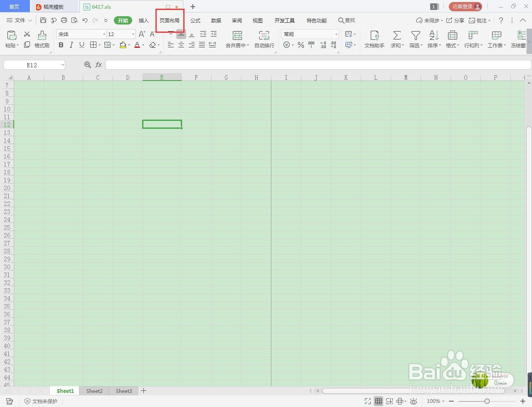Switch to the Formulas (公式) tab
This screenshot has height=407, width=532.
[x=195, y=20]
